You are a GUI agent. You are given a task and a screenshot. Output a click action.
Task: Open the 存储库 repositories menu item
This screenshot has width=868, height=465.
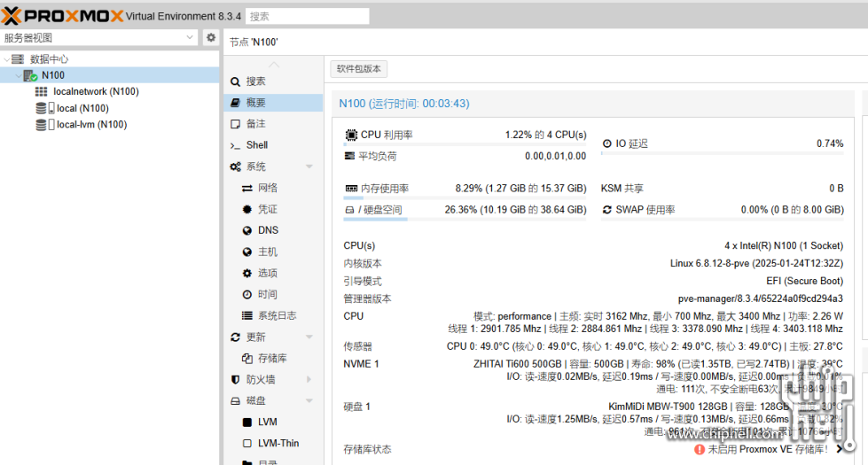(x=273, y=359)
